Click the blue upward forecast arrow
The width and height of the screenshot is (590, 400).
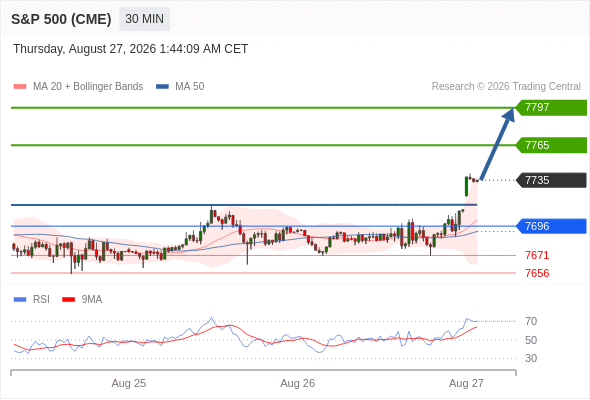[x=498, y=144]
